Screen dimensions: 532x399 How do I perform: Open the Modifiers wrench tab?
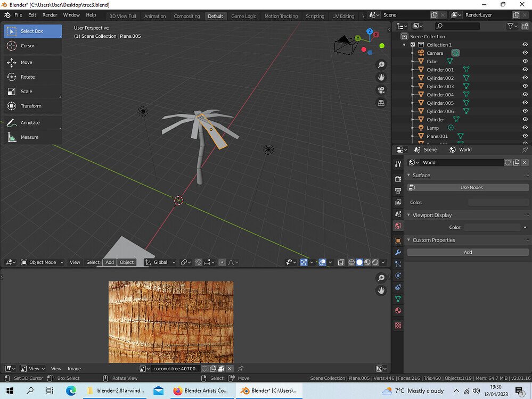(398, 252)
